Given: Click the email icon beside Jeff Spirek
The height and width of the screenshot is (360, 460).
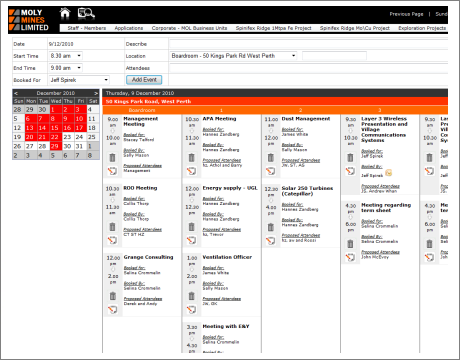Looking at the screenshot, I should tap(389, 173).
